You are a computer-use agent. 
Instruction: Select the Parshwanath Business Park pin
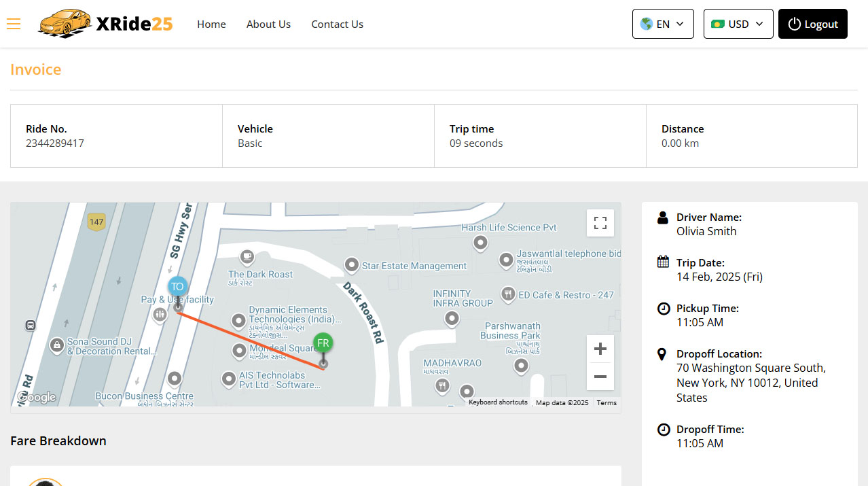click(x=521, y=366)
